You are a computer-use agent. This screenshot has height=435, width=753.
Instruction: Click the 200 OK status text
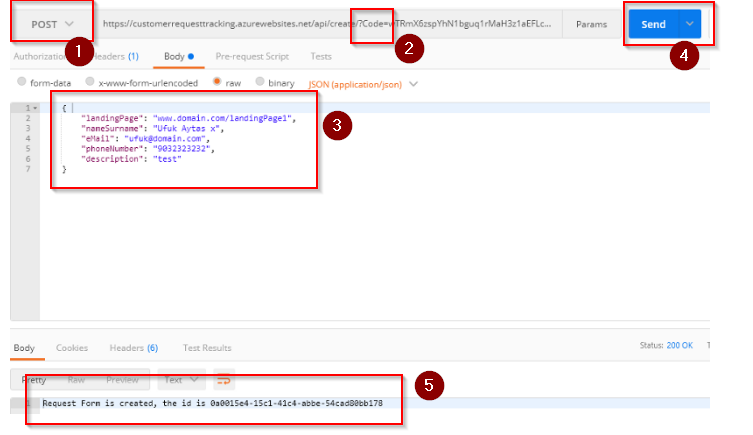pyautogui.click(x=679, y=345)
